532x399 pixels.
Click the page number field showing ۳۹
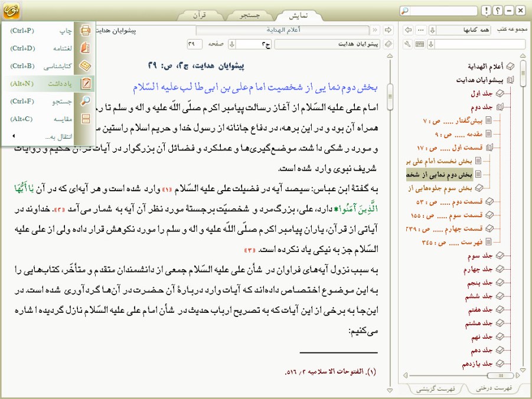pyautogui.click(x=195, y=44)
